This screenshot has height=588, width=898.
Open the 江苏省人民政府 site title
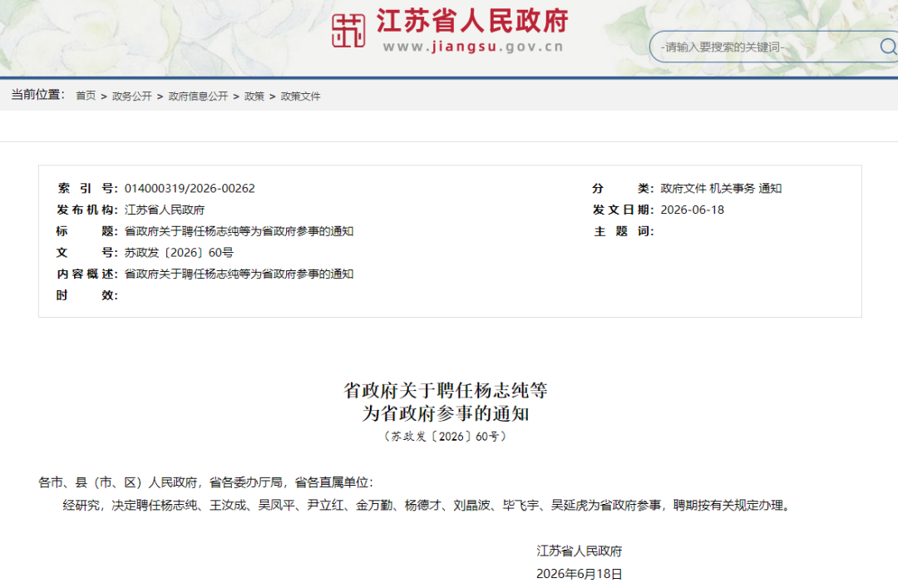pos(472,21)
